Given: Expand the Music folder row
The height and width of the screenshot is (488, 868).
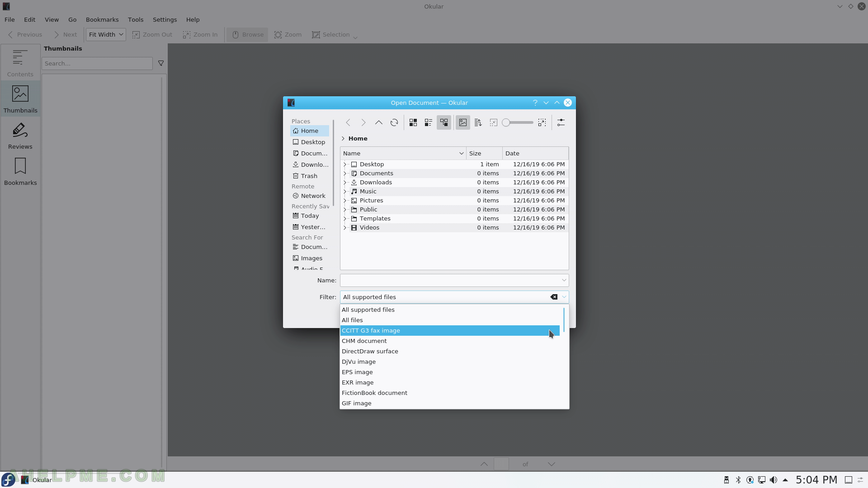Looking at the screenshot, I should (345, 191).
